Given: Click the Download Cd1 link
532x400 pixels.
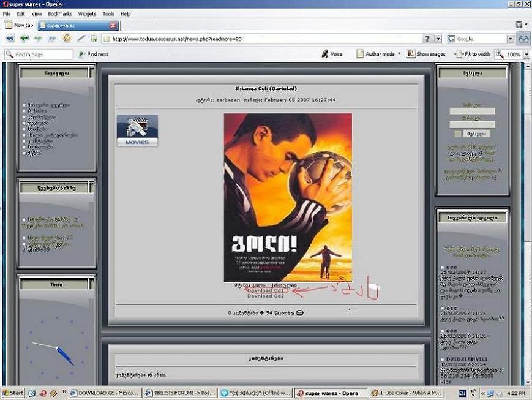Looking at the screenshot, I should point(265,291).
